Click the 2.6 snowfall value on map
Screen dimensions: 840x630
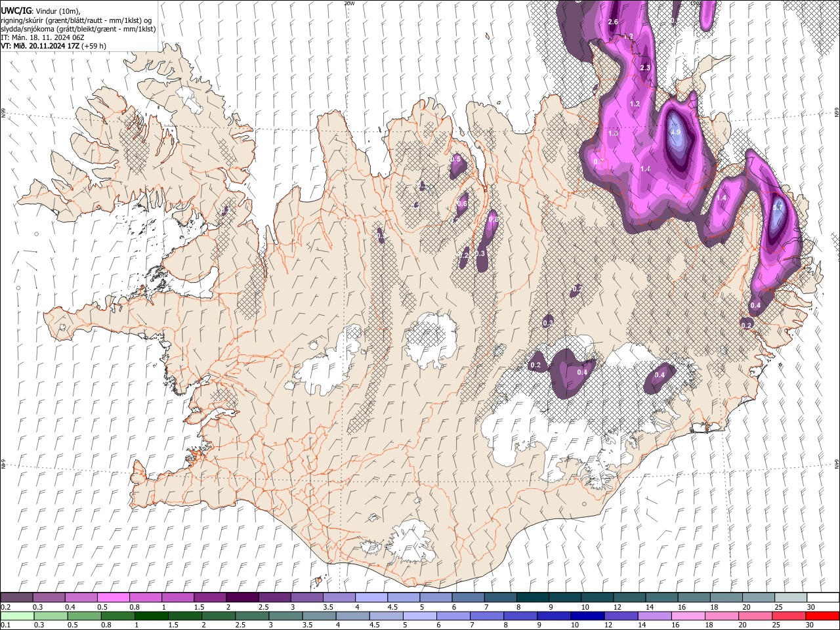614,22
